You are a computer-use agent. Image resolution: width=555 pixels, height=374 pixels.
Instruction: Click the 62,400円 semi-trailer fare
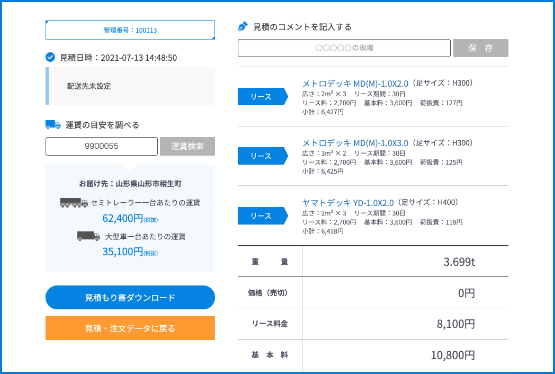130,218
